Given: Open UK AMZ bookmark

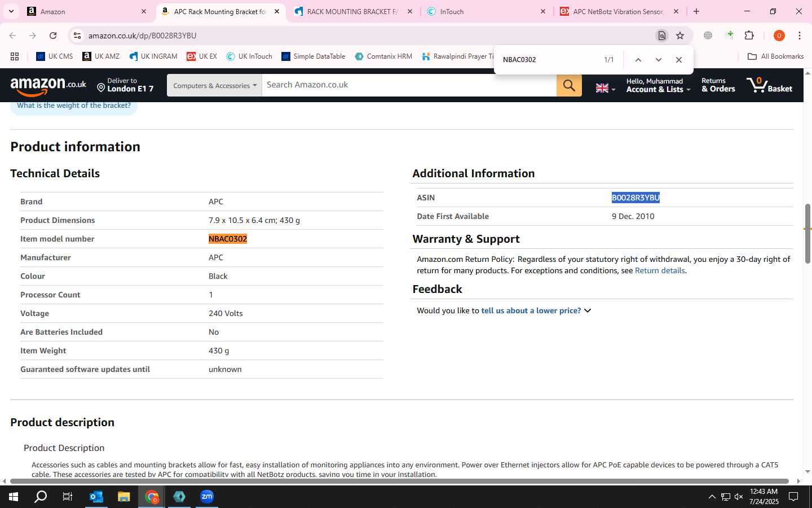Looking at the screenshot, I should 101,56.
